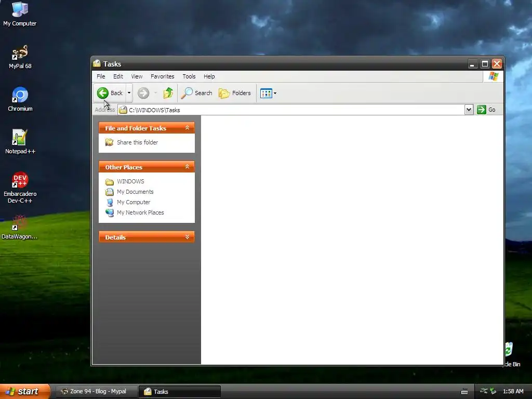Screen dimensions: 532x399
Task: Open My Network Places link
Action: tap(140, 212)
